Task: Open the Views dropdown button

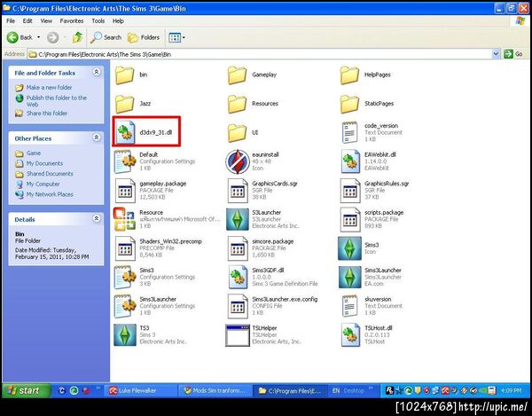Action: 176,37
